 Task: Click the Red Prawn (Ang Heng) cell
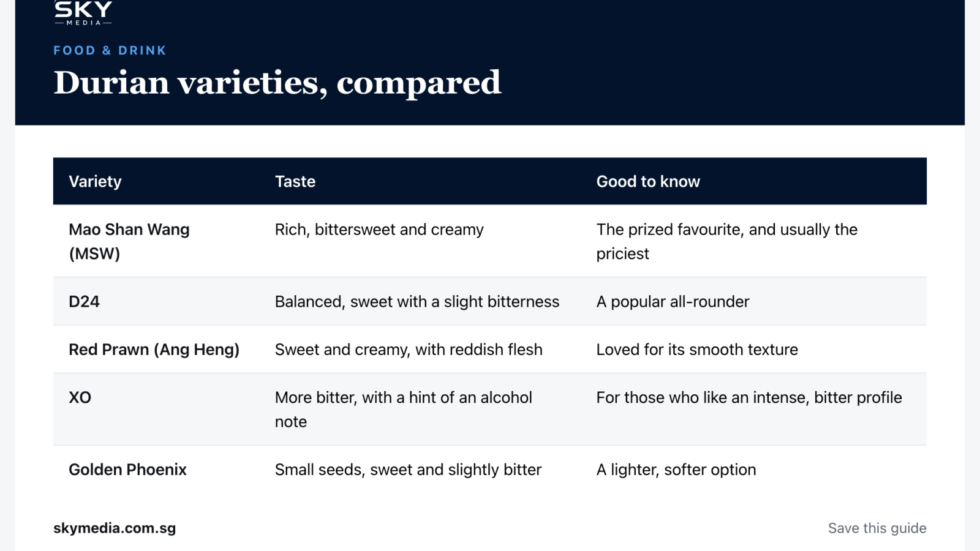point(154,349)
